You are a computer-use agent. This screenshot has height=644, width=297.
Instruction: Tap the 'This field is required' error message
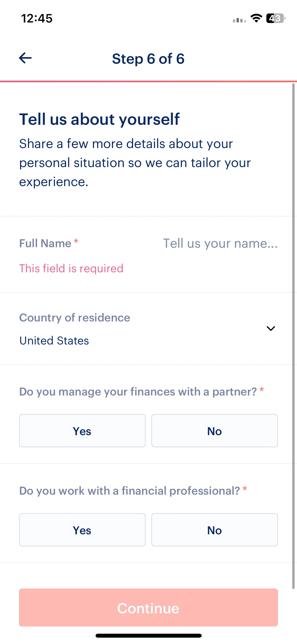coord(71,268)
